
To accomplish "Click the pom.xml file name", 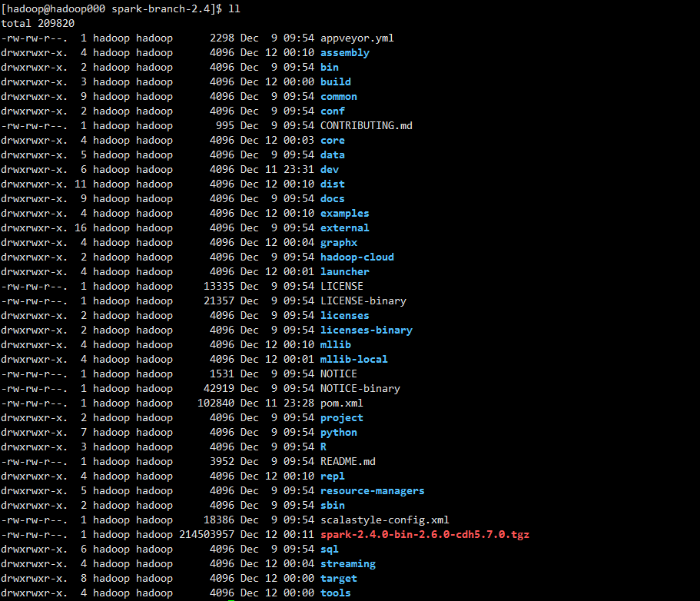I will pyautogui.click(x=341, y=403).
